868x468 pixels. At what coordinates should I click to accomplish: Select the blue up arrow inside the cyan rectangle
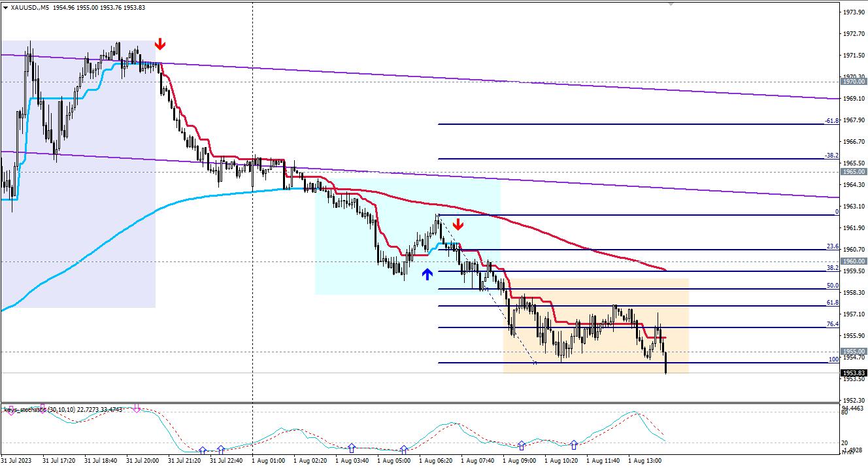[427, 274]
